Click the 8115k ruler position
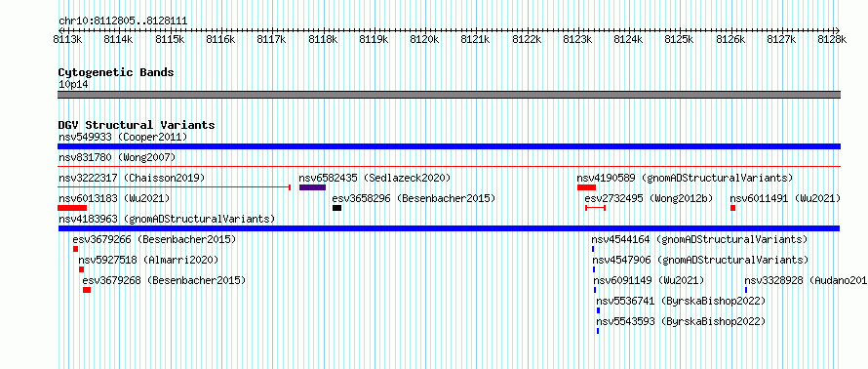868x369 pixels. [x=170, y=39]
